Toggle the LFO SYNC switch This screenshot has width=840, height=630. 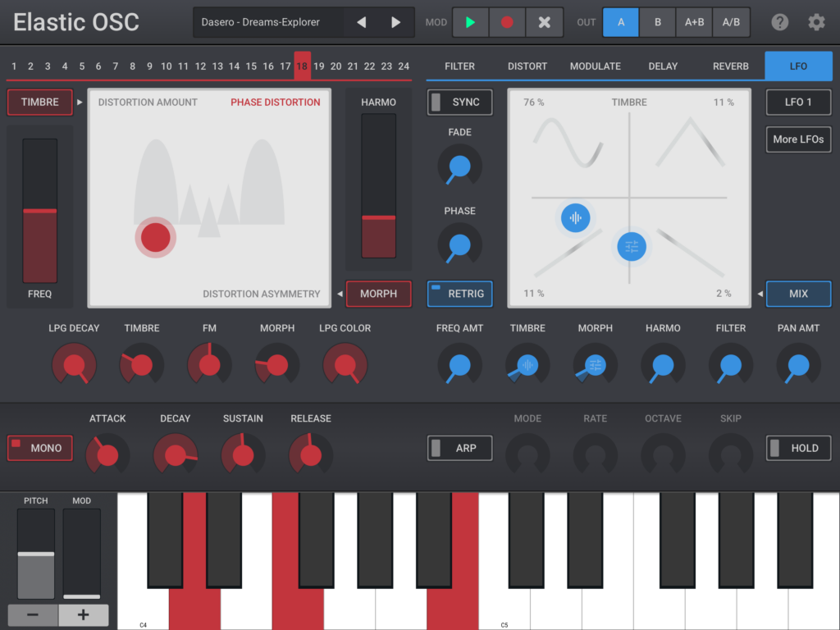[x=459, y=102]
